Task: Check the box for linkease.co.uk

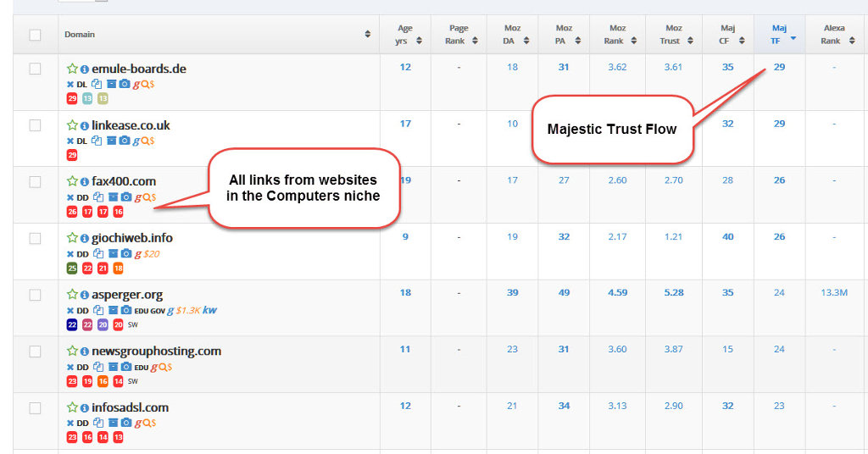Action: click(35, 125)
